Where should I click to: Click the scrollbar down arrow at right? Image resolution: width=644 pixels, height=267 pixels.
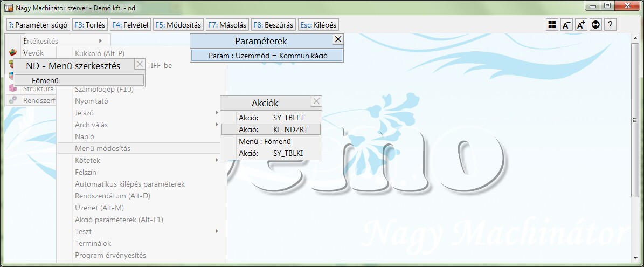636,257
